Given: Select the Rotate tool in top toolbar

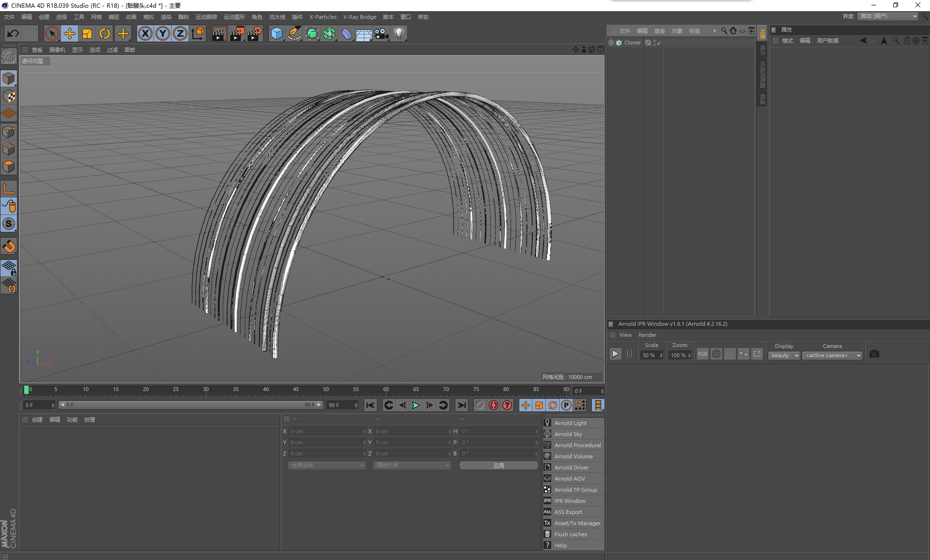Looking at the screenshot, I should click(105, 33).
